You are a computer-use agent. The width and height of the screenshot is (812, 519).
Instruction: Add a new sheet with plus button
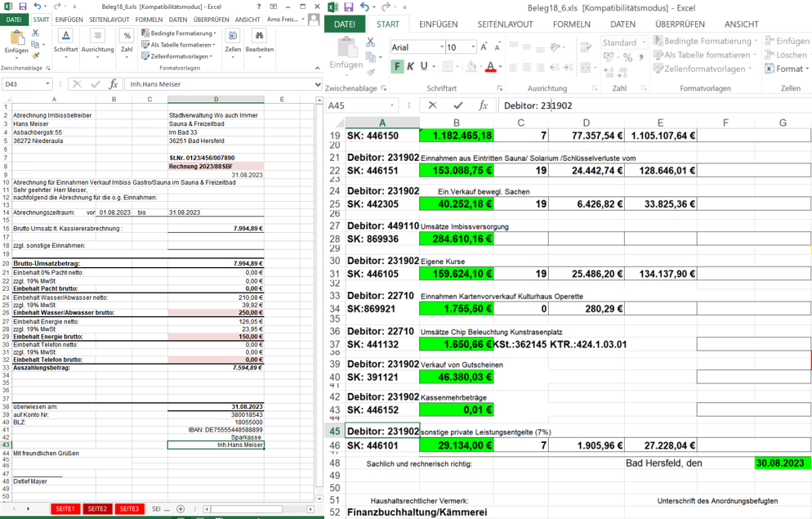(x=181, y=509)
